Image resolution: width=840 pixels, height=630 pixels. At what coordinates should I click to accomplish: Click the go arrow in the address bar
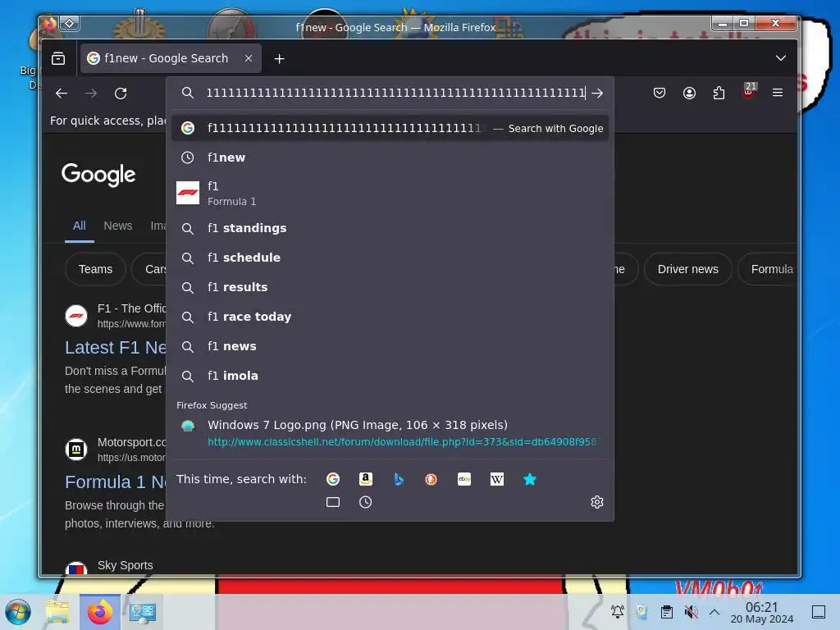click(597, 94)
